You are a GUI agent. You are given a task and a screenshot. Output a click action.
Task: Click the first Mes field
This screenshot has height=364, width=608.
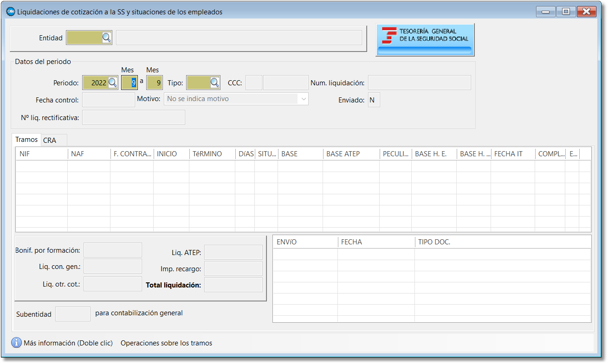(x=129, y=83)
